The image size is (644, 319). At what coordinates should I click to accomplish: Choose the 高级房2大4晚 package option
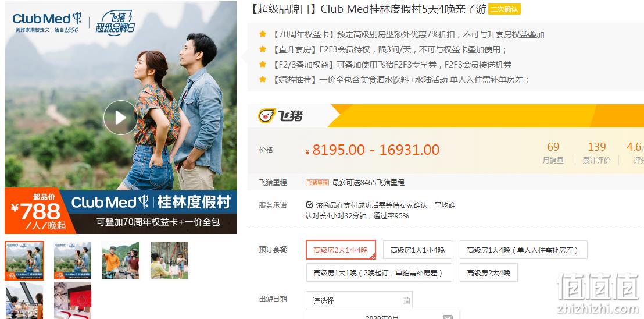point(488,272)
